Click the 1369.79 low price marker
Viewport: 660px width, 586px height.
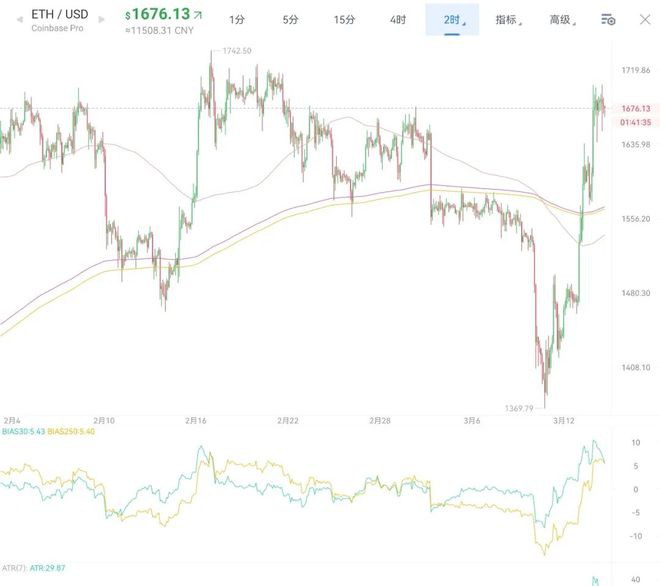coord(519,408)
